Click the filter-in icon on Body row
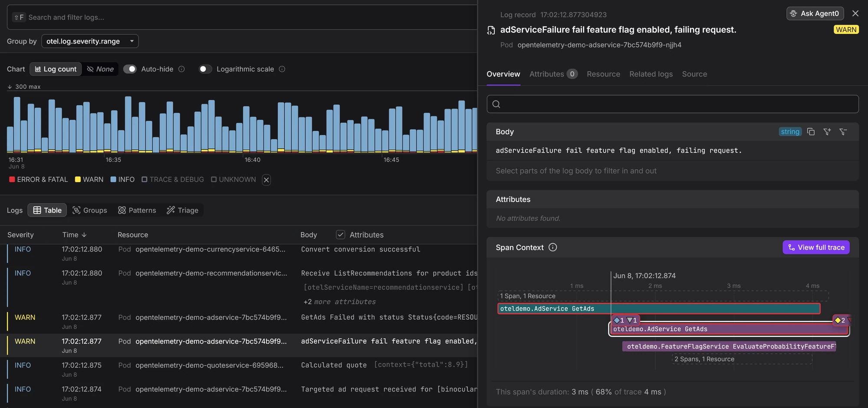Viewport: 868px width, 408px height. coord(827,132)
